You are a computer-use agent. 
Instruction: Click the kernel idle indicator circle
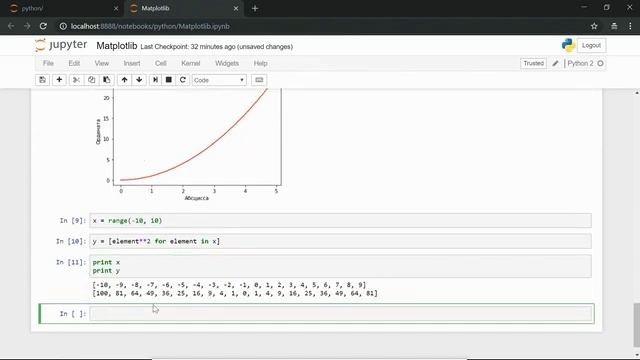pyautogui.click(x=600, y=63)
